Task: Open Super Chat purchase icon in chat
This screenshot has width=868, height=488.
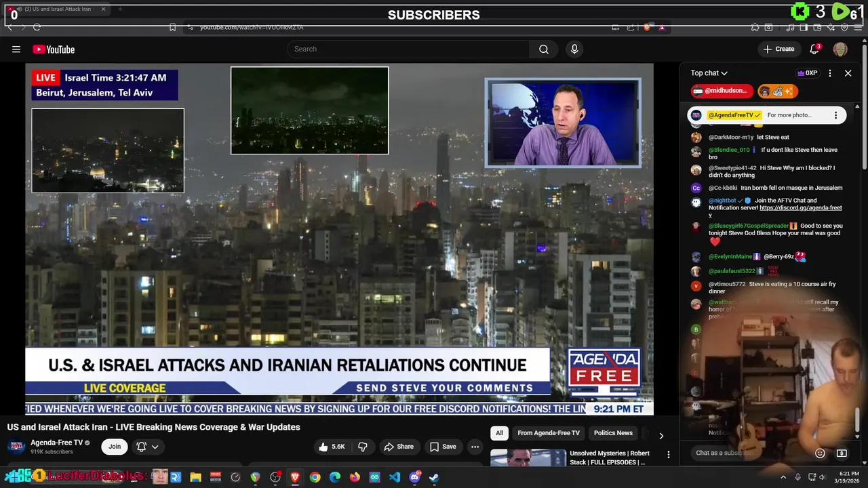Action: pos(842,453)
